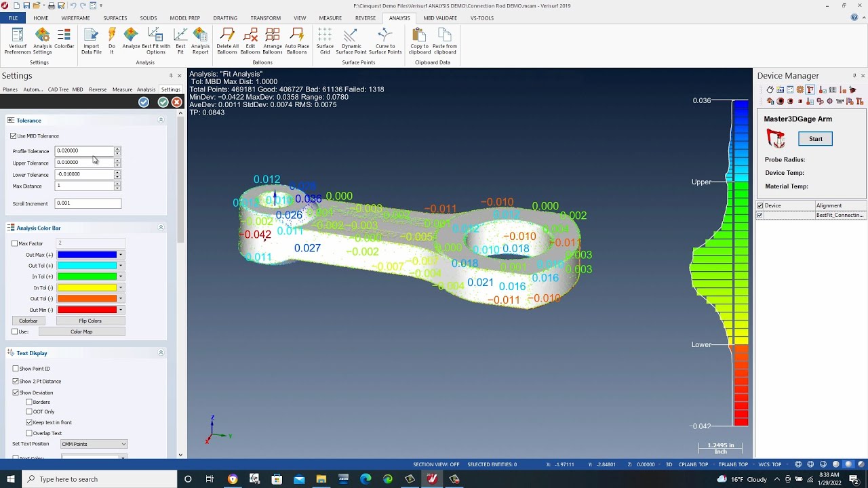The image size is (868, 488).
Task: Click the green checkmark OK icon
Action: (163, 102)
